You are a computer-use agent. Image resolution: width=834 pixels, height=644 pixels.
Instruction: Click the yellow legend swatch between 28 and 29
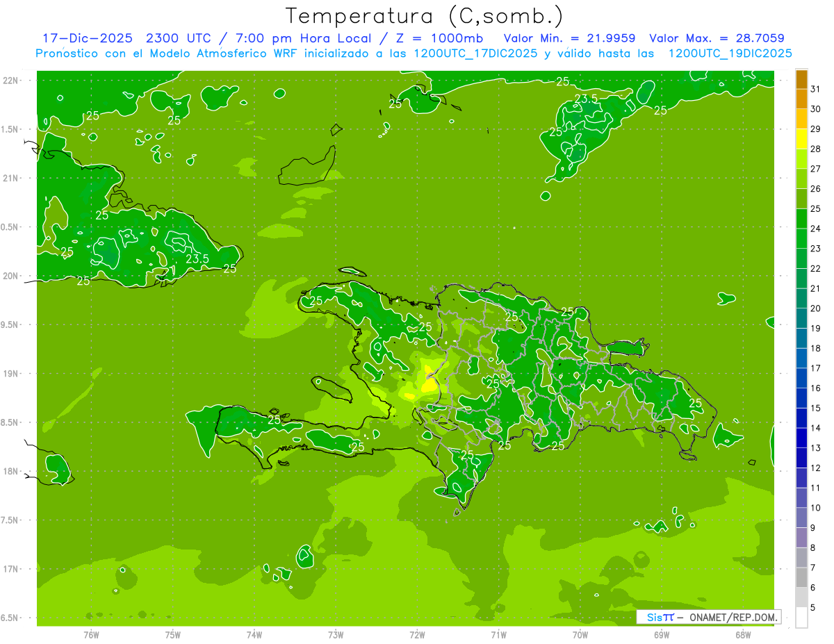(x=801, y=139)
